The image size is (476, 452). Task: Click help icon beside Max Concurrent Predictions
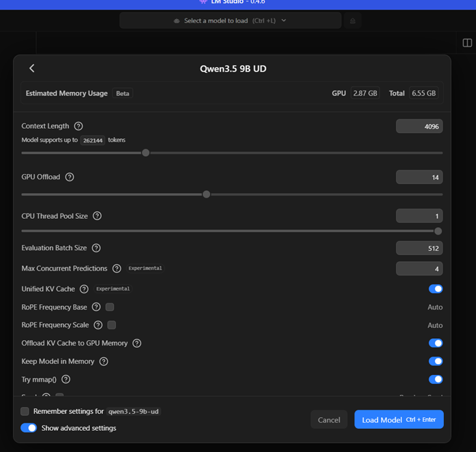pyautogui.click(x=117, y=269)
